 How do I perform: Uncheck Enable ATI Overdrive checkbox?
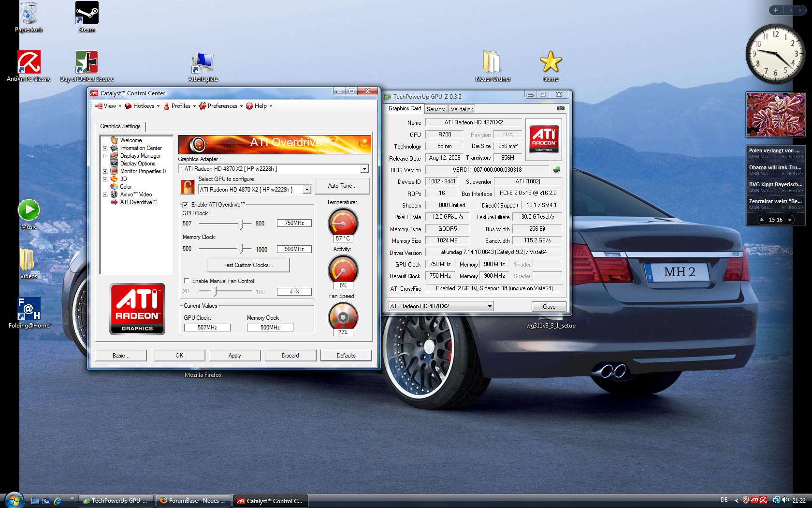click(x=185, y=205)
